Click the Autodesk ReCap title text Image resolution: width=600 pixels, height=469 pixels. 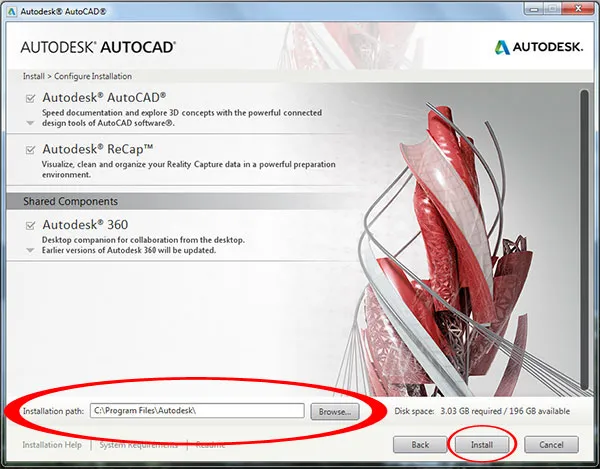98,149
